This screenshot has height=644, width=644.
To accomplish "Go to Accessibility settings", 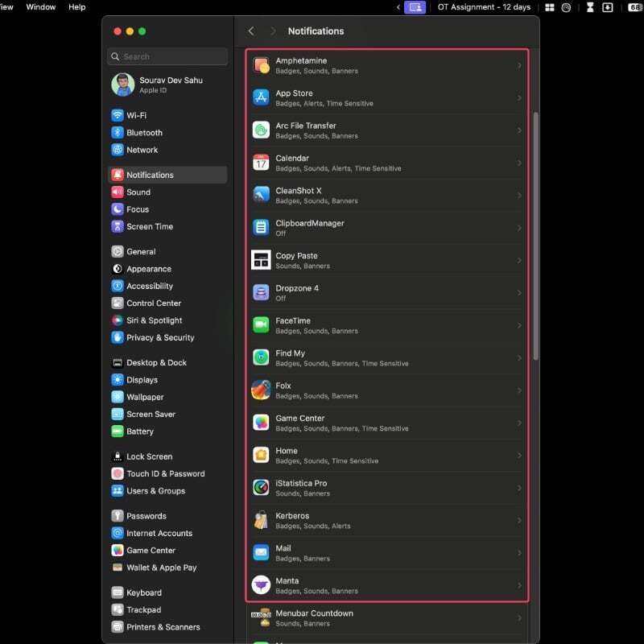I will (167, 286).
